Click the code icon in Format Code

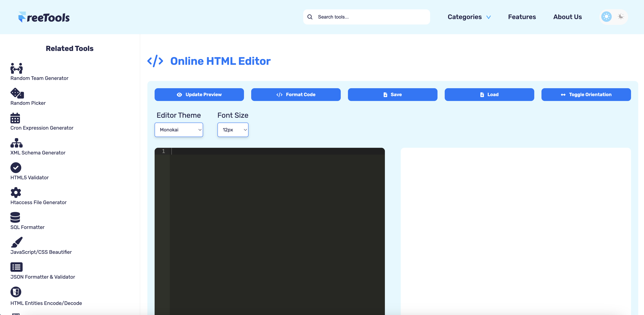[279, 95]
